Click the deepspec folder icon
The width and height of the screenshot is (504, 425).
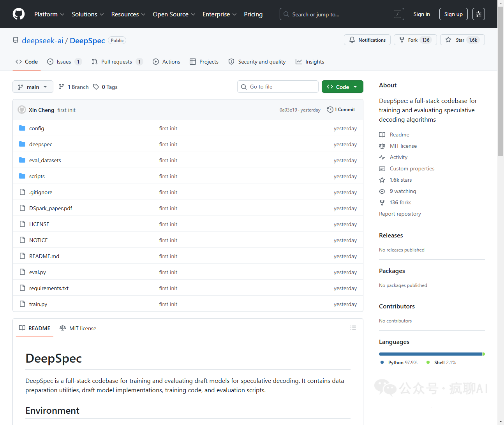[x=22, y=144]
